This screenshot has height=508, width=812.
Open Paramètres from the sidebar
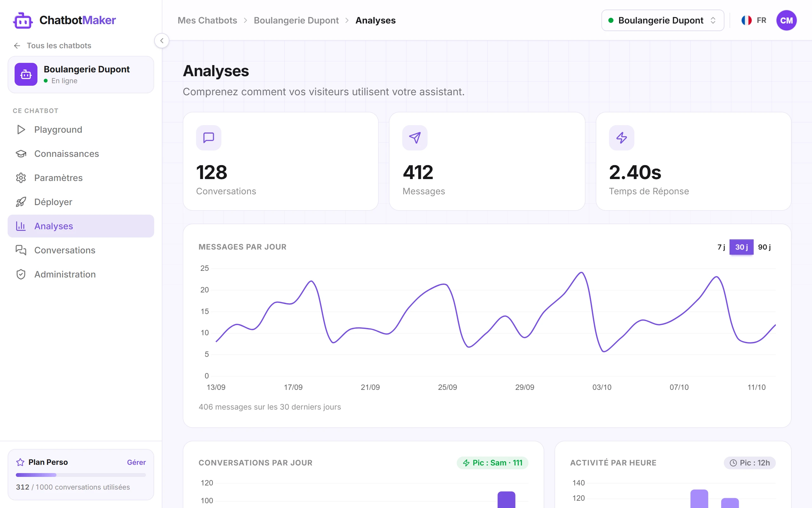[81, 178]
